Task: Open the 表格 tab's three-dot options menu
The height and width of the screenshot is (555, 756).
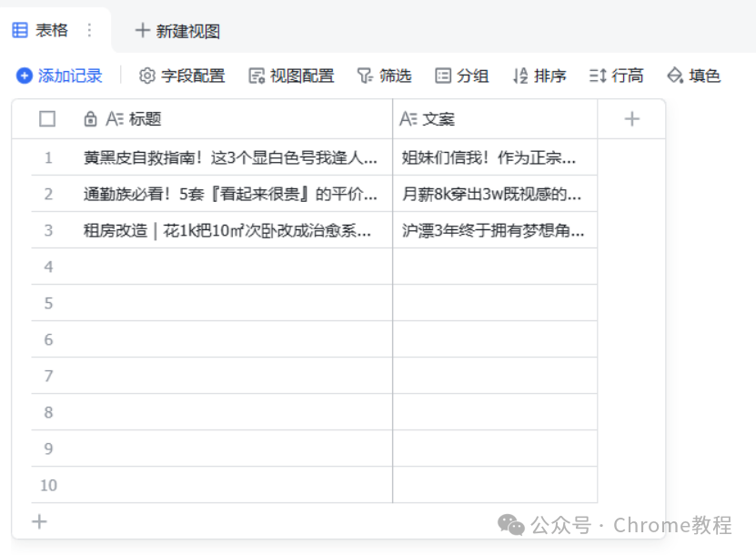Action: pos(89,30)
